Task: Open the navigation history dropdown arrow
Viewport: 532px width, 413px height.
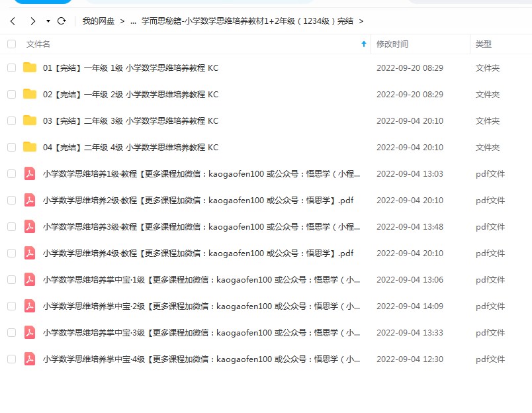Action: pos(48,21)
